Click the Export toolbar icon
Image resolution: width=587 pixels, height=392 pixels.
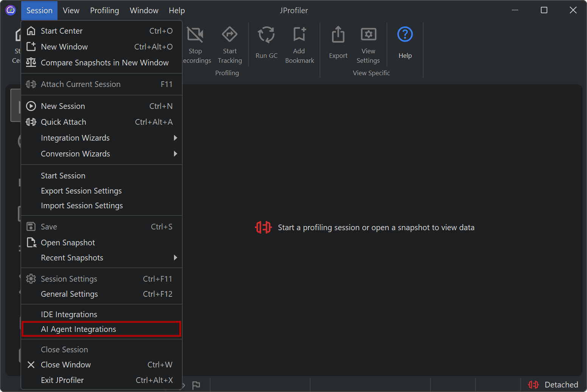pyautogui.click(x=338, y=35)
